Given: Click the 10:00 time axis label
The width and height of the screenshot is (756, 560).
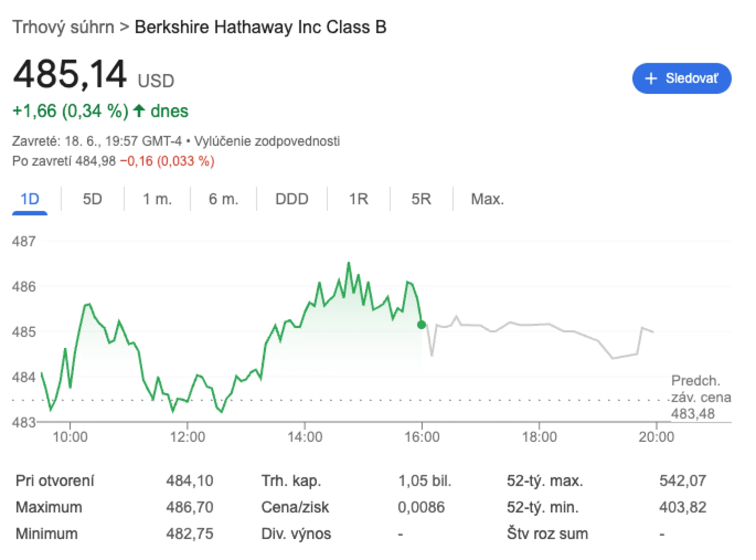Looking at the screenshot, I should coord(70,437).
